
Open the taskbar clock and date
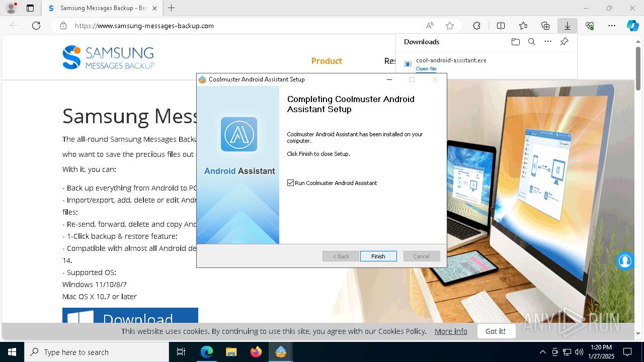[x=601, y=352]
